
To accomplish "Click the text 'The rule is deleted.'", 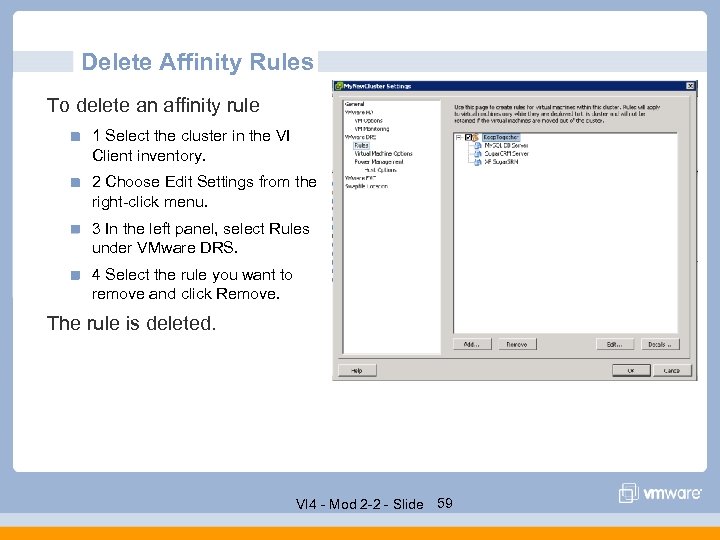I will (x=131, y=323).
